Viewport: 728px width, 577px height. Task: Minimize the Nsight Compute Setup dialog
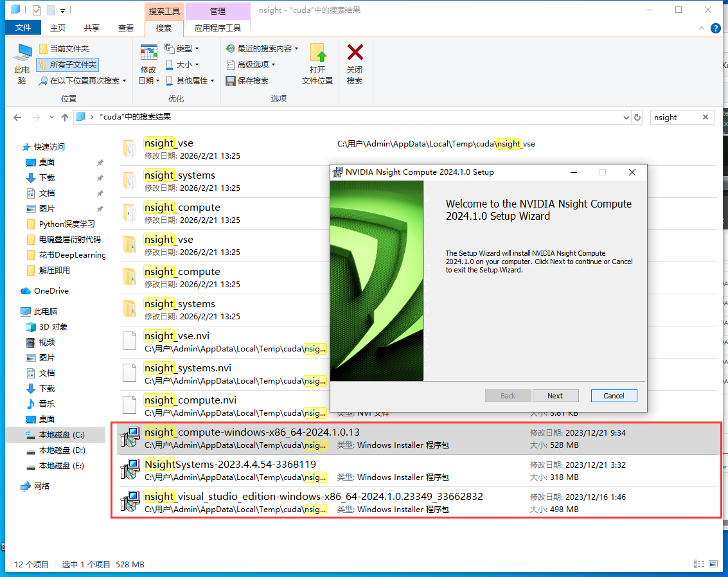click(x=574, y=172)
